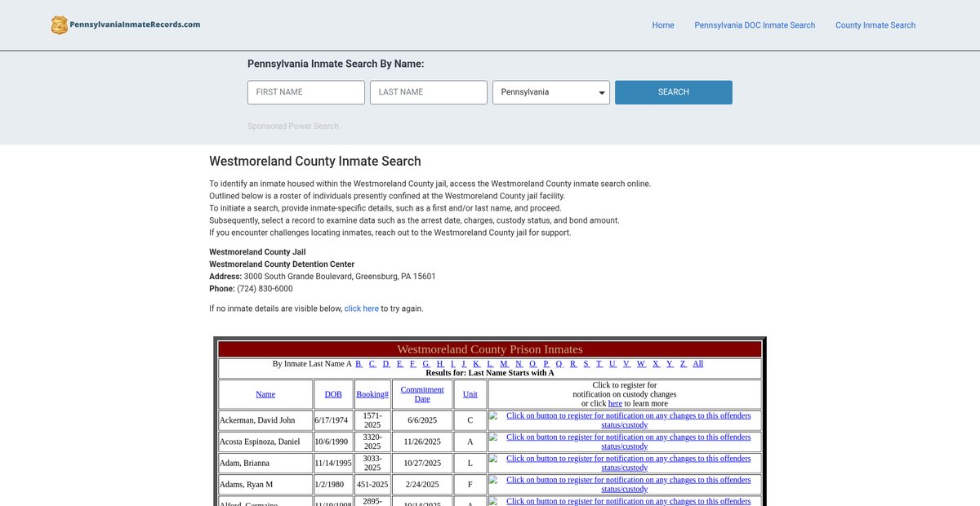Image resolution: width=980 pixels, height=506 pixels.
Task: Sort table by Commitment Date header
Action: point(422,394)
